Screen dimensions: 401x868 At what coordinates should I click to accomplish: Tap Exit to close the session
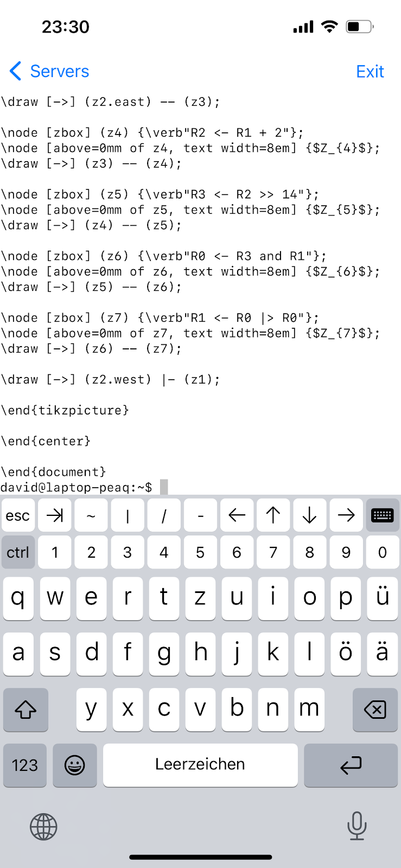click(370, 71)
